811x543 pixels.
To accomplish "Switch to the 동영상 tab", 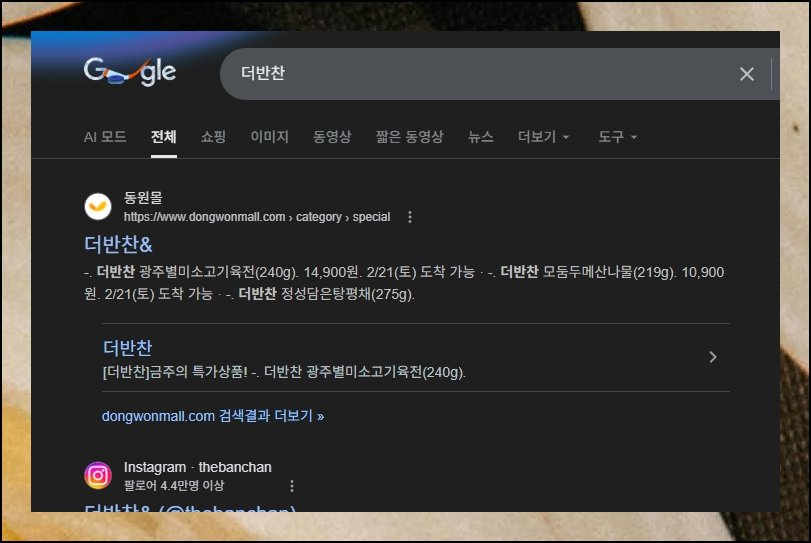I will (x=332, y=137).
